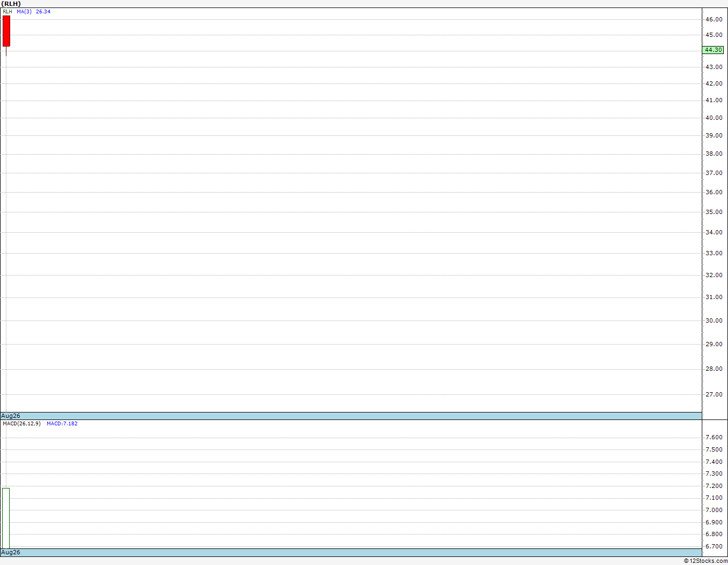This screenshot has width=728, height=565.
Task: Click the 30.00 price axis label
Action: (x=714, y=320)
